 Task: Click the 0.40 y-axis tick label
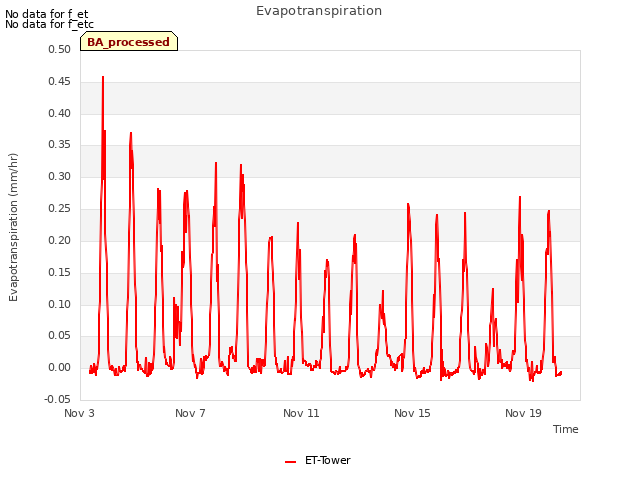point(60,113)
